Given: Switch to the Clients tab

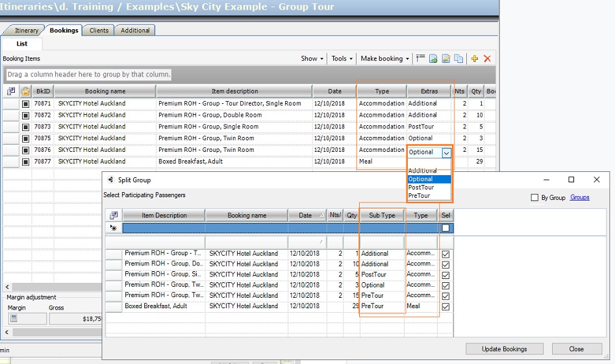Looking at the screenshot, I should (99, 30).
